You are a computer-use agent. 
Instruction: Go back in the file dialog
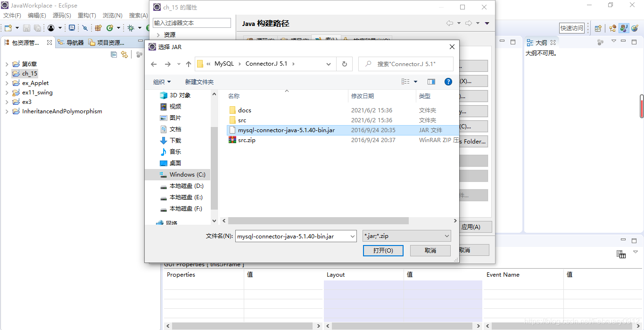154,64
